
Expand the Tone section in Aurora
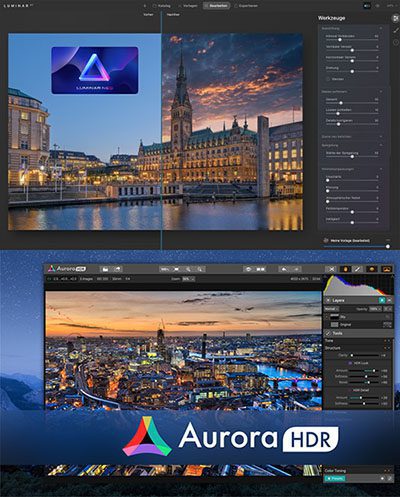pos(358,341)
